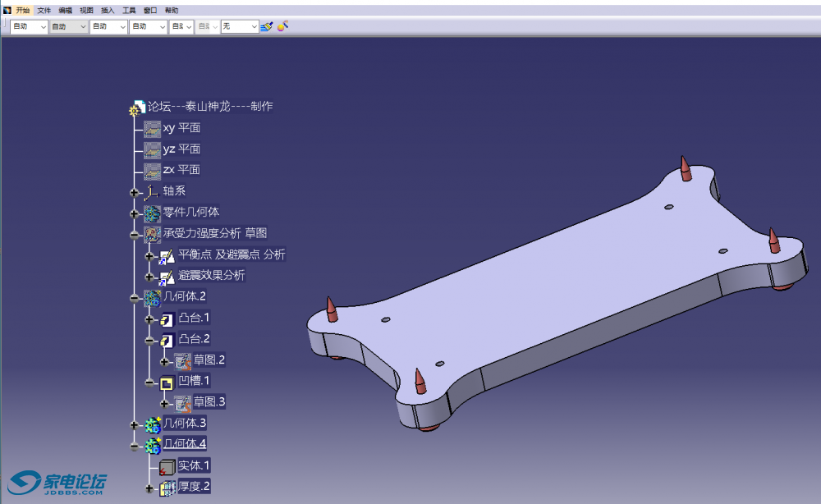Viewport: 821px width, 504px height.
Task: Open the 文件 menu
Action: (x=44, y=11)
